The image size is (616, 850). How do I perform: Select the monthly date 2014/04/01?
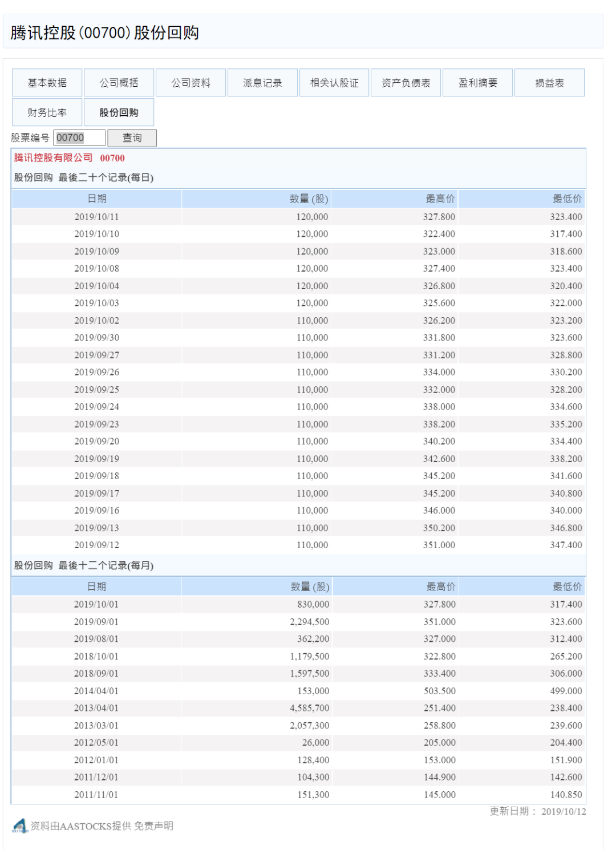(x=96, y=691)
